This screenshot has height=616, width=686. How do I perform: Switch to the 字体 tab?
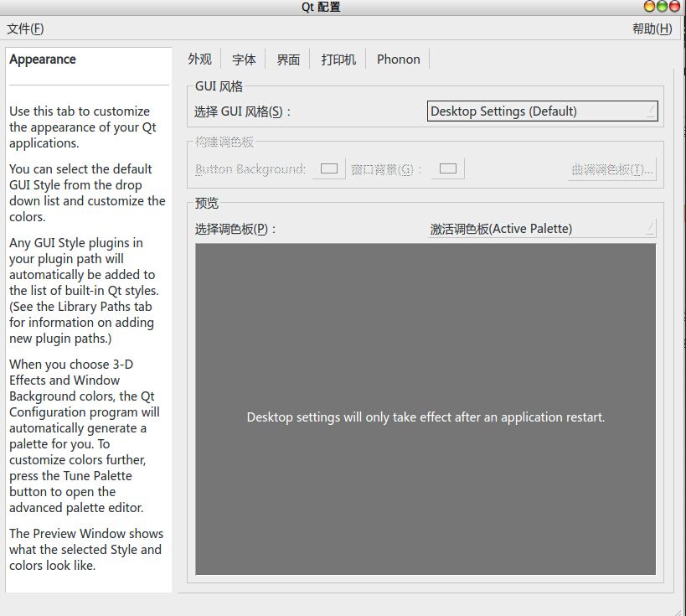(244, 60)
